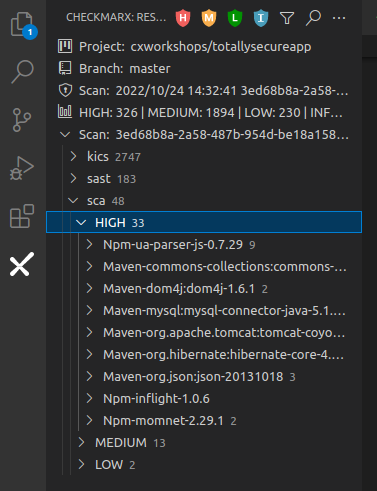Image resolution: width=377 pixels, height=491 pixels.
Task: Select the Checkmarx icon in activity bar
Action: click(x=22, y=264)
